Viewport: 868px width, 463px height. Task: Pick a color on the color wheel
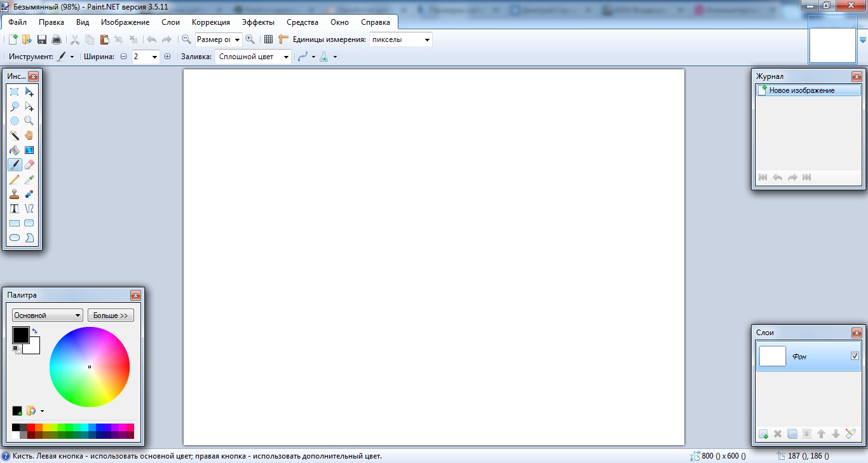(90, 367)
